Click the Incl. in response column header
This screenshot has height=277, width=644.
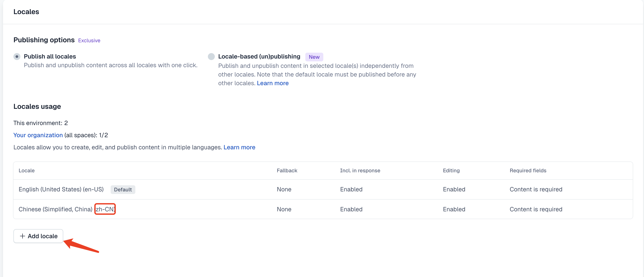(360, 170)
